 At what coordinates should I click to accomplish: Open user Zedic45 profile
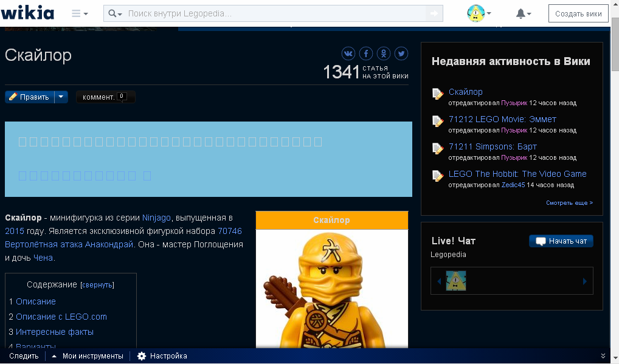pyautogui.click(x=513, y=185)
